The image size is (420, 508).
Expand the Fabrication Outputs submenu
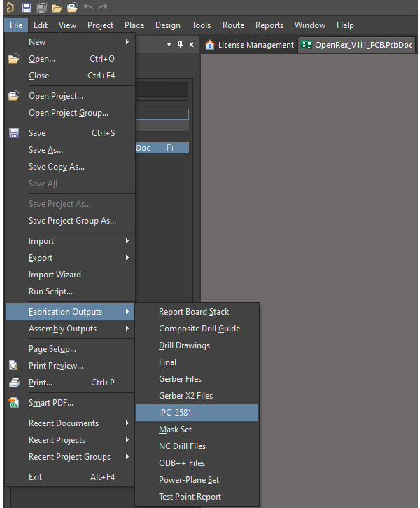pos(70,312)
